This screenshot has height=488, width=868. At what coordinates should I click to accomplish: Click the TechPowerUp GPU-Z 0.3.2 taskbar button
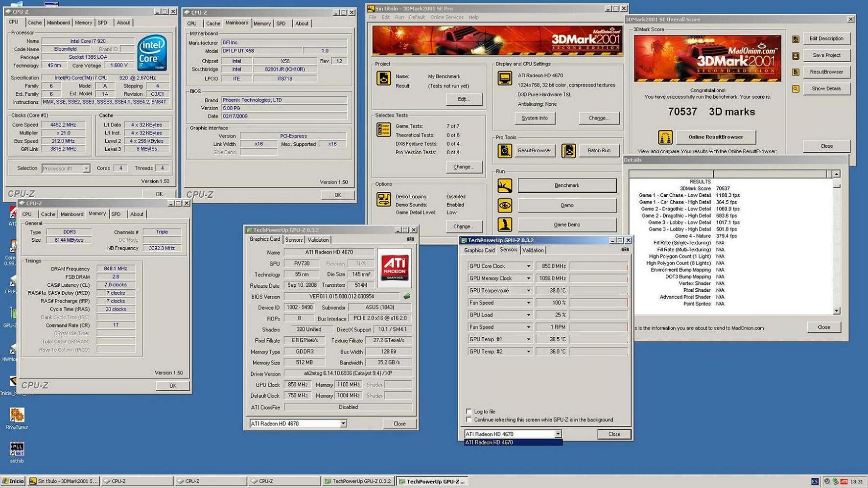tap(358, 481)
